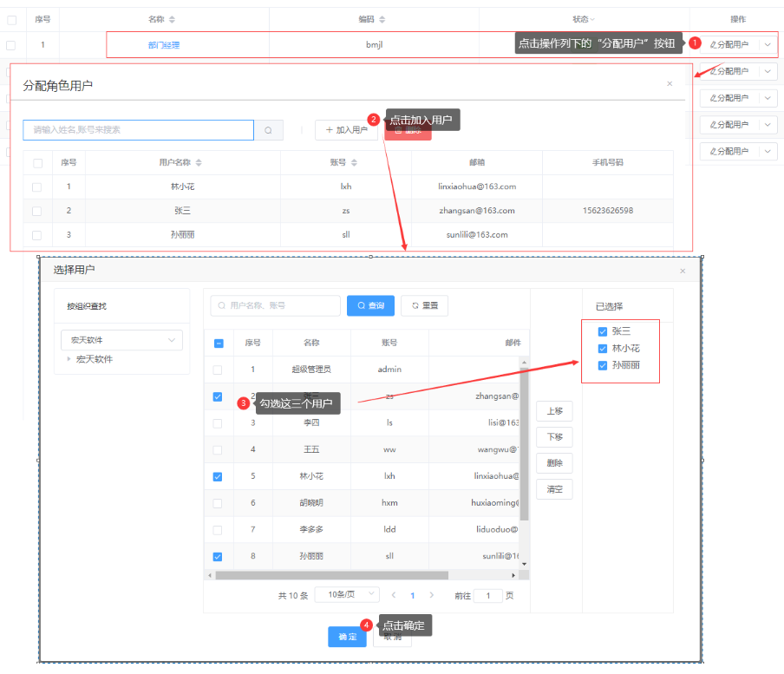This screenshot has height=674, width=784.
Task: Click the user table horizontal scrollbar
Action: coord(331,575)
